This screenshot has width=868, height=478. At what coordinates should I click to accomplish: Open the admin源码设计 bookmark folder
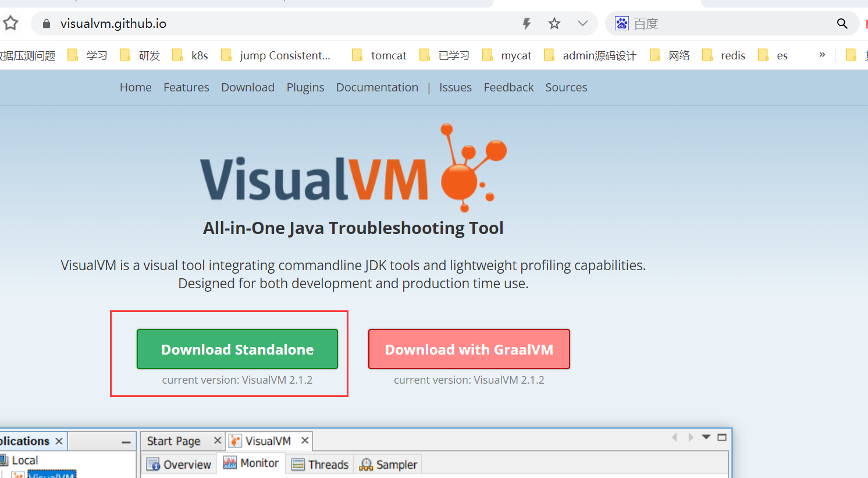pyautogui.click(x=590, y=55)
